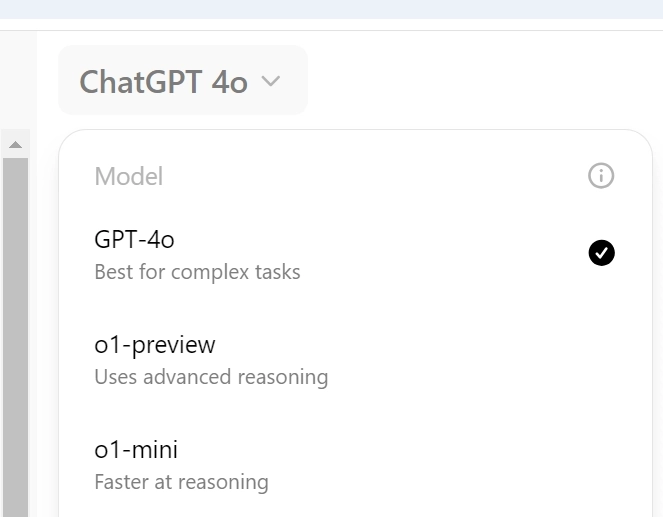Click the "Uses advanced reasoning" subtitle

click(211, 377)
